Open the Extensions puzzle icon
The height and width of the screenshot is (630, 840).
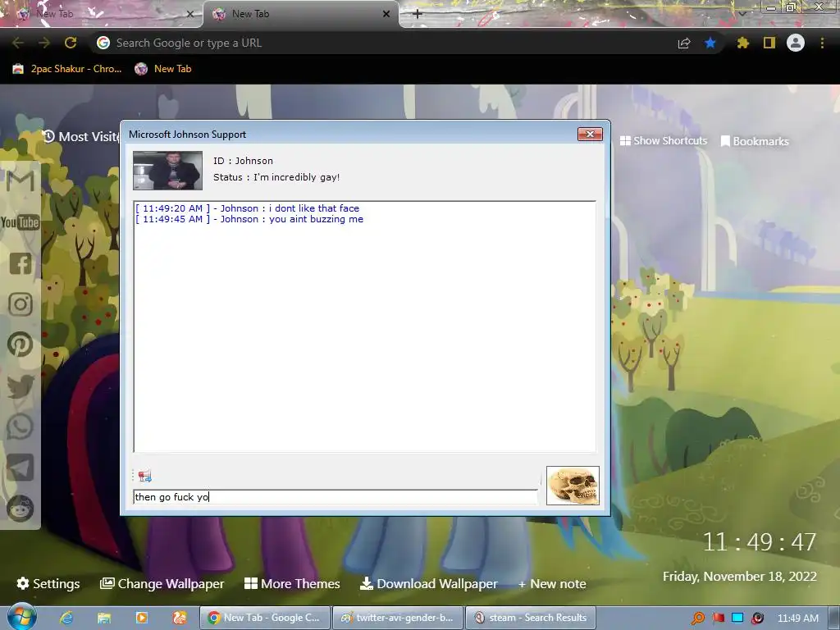[x=742, y=43]
